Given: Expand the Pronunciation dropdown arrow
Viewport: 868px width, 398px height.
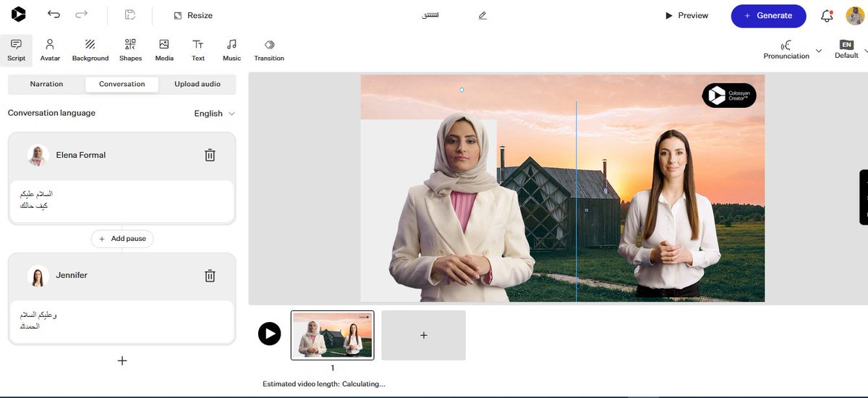Looking at the screenshot, I should coord(819,51).
